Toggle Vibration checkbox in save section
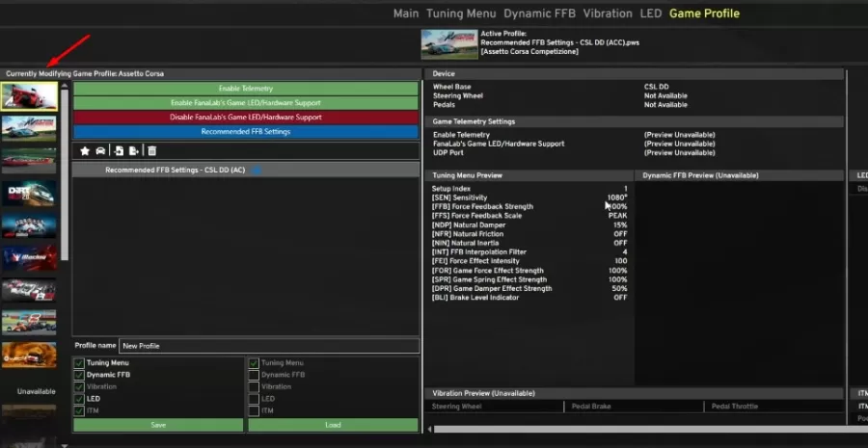 (79, 387)
